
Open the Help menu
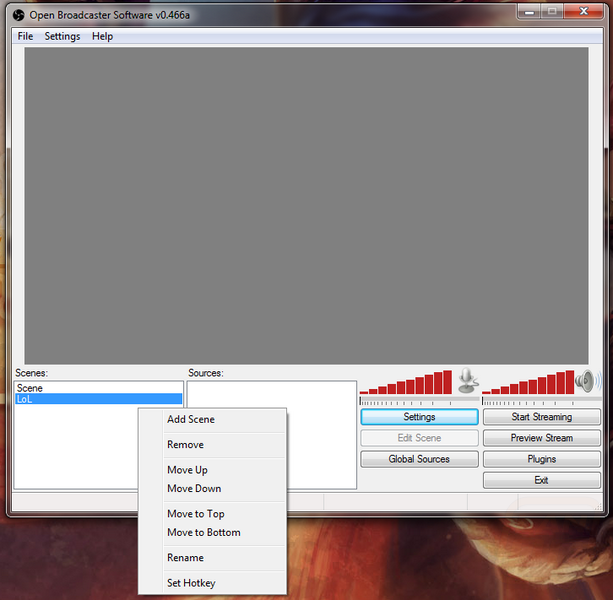coord(102,36)
